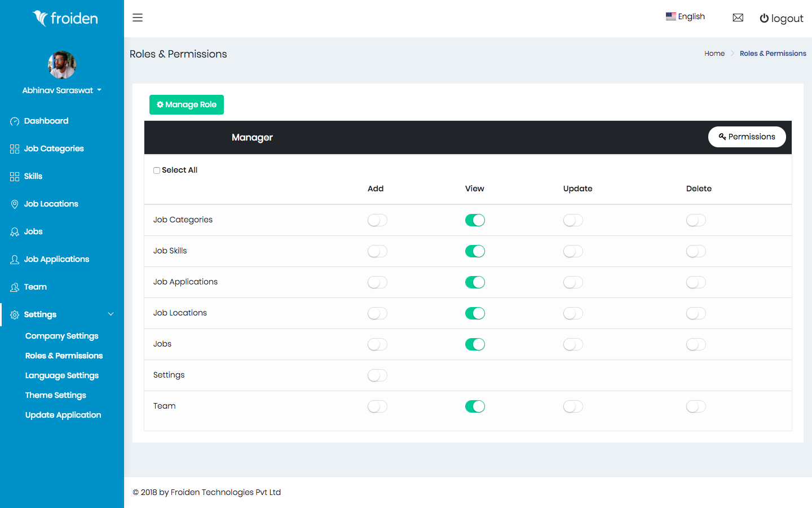Enable Add permission for Settings
812x508 pixels.
(x=377, y=375)
